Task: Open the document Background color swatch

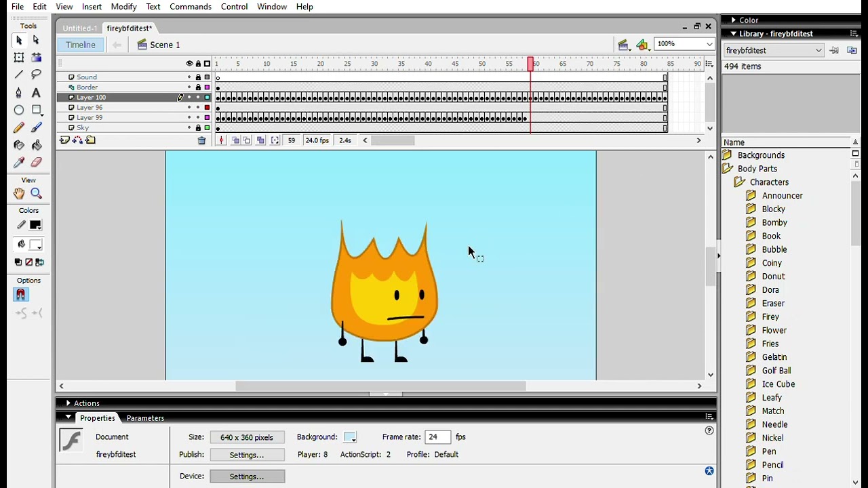Action: click(350, 437)
